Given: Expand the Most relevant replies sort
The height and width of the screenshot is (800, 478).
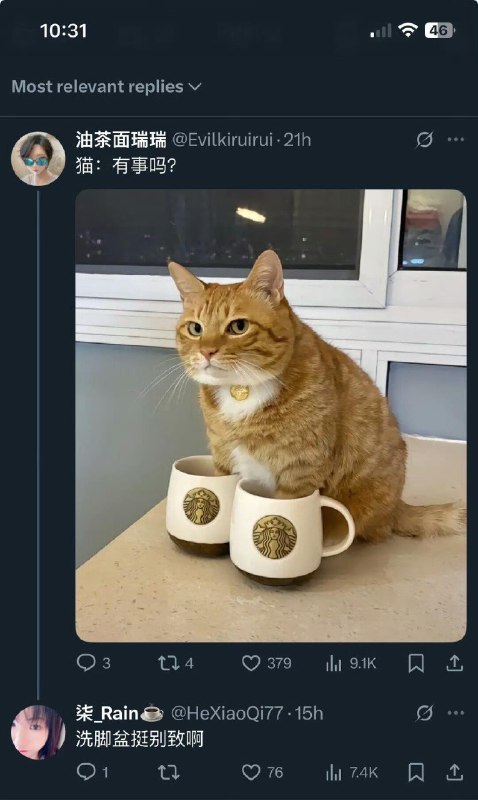Looking at the screenshot, I should (x=106, y=87).
